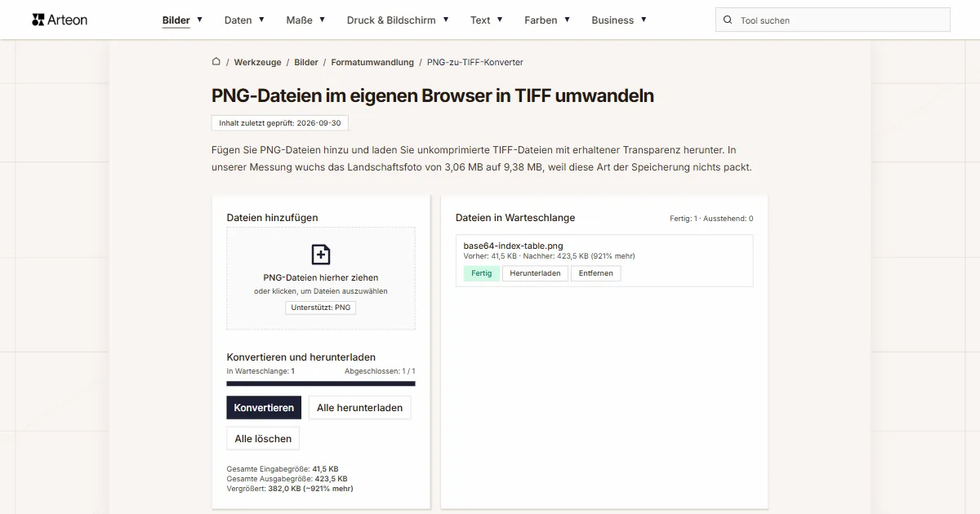980x514 pixels.
Task: Click the PNG-Dateien hierher ziehen drop zone
Action: pyautogui.click(x=321, y=278)
